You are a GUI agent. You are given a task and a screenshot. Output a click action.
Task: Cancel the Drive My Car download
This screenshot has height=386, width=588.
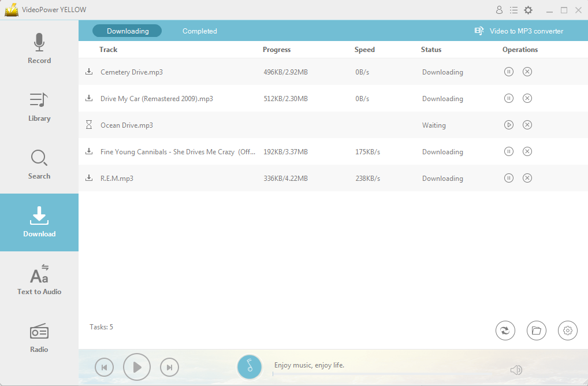(x=527, y=98)
